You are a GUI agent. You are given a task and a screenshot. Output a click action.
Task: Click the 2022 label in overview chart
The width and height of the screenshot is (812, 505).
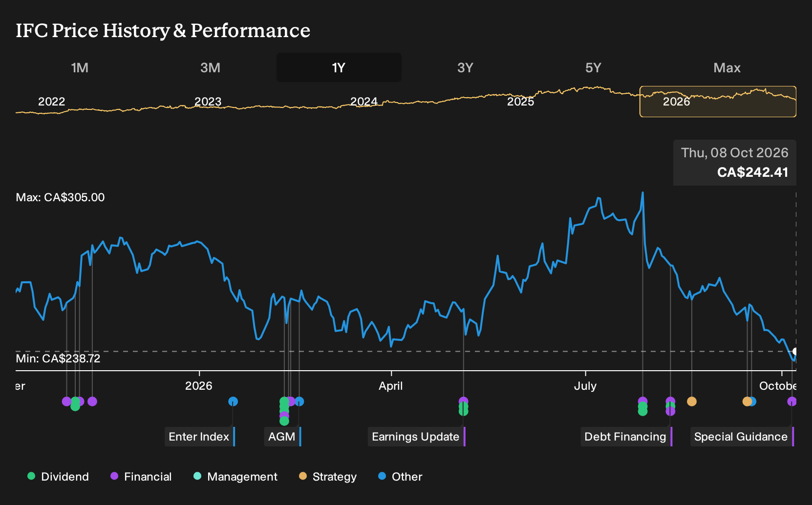(51, 102)
